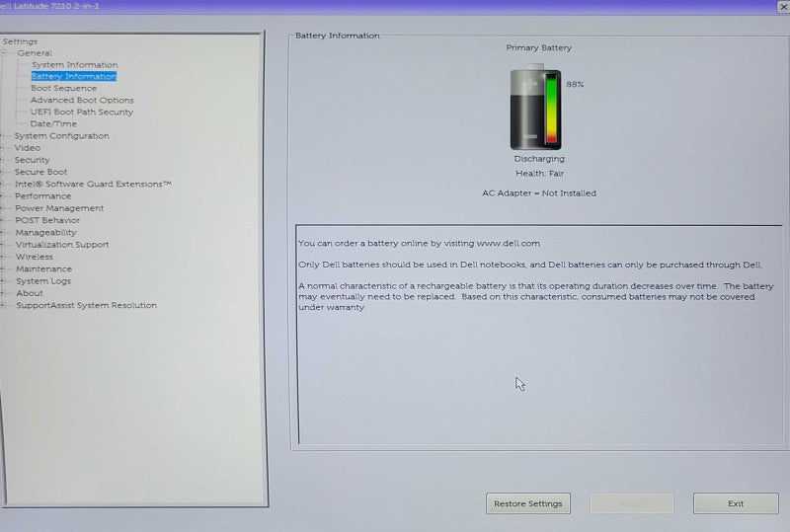790x532 pixels.
Task: Click the primary battery icon
Action: pos(535,107)
